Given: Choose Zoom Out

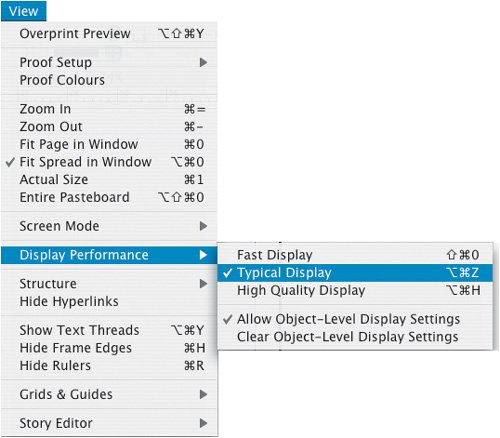Looking at the screenshot, I should 109,127.
